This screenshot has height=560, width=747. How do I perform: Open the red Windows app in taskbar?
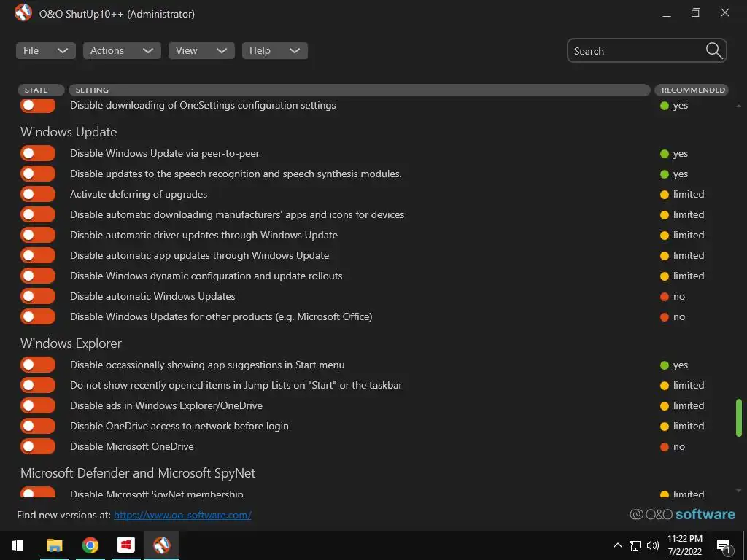(x=125, y=545)
